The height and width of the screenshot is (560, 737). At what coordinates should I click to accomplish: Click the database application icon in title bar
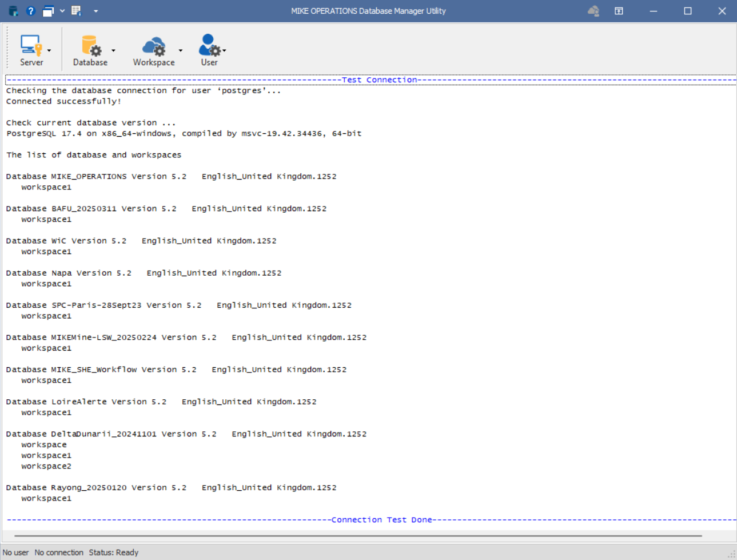pos(13,11)
